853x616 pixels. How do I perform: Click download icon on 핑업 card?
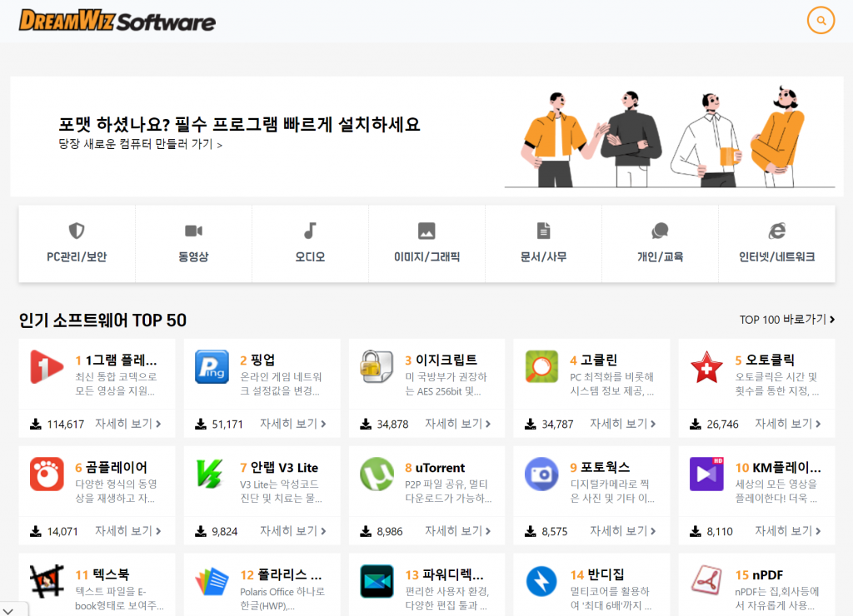201,424
